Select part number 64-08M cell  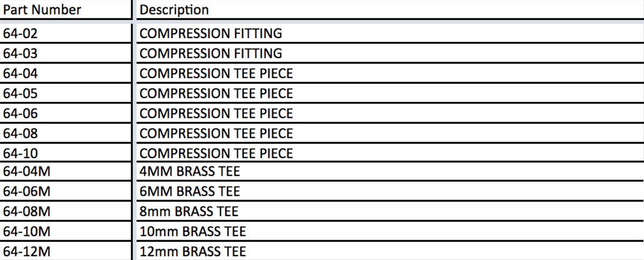click(26, 211)
